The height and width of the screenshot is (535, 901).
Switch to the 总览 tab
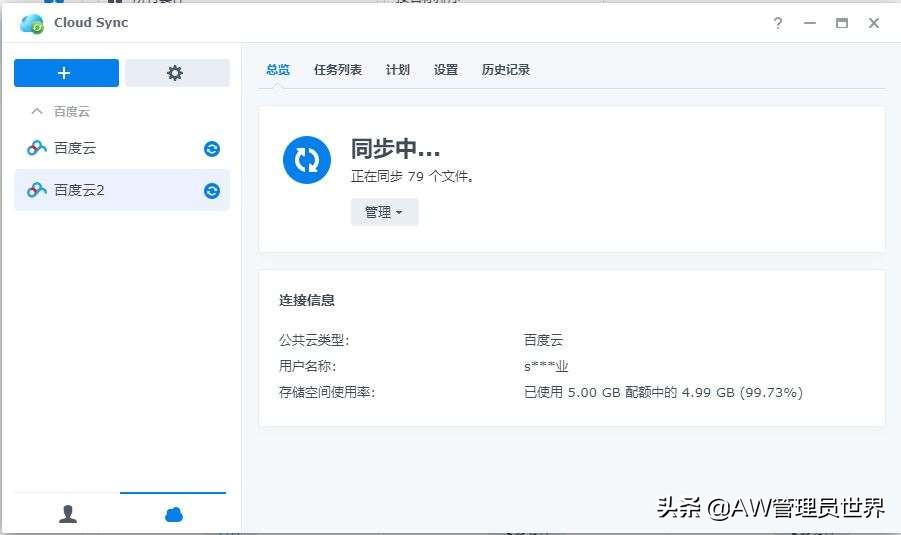[x=278, y=70]
